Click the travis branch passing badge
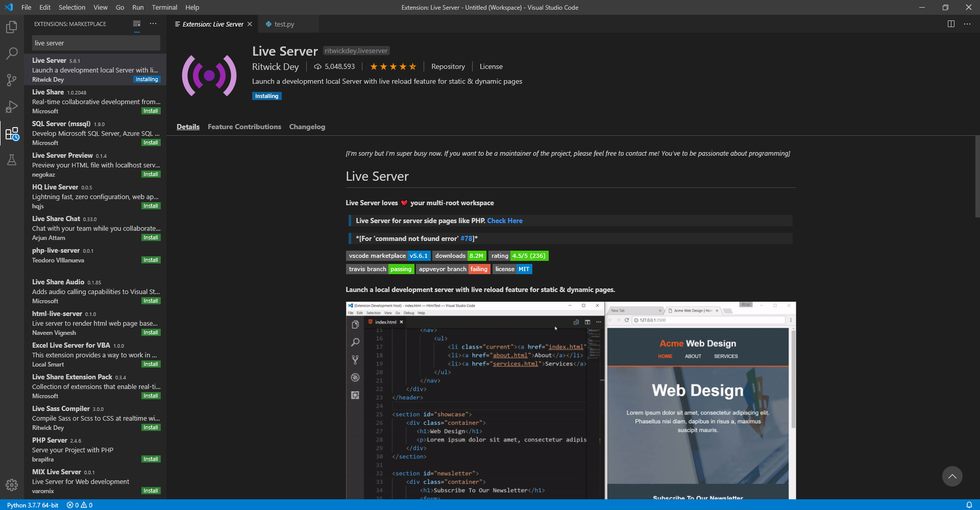Screen dimensions: 980x510 pyautogui.click(x=380, y=269)
